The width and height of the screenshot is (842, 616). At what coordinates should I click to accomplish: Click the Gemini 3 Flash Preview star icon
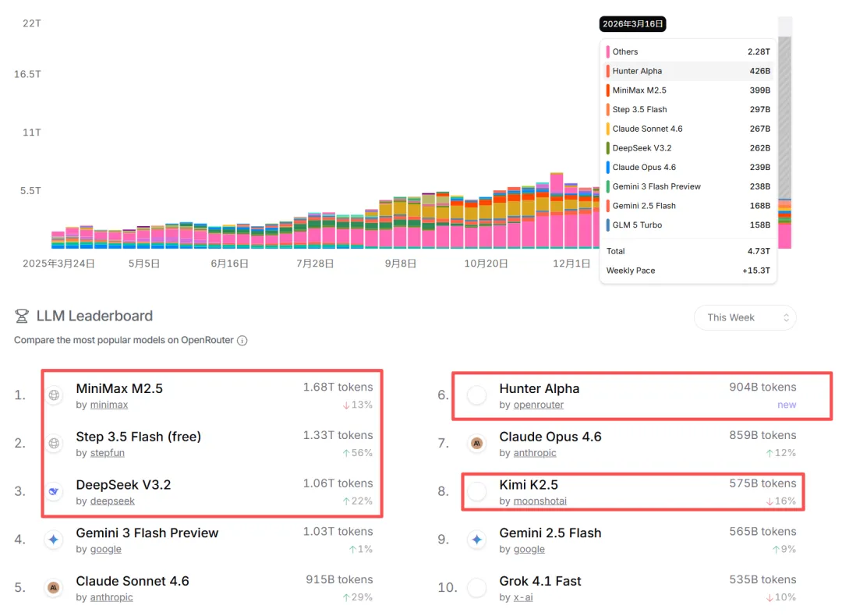point(55,540)
